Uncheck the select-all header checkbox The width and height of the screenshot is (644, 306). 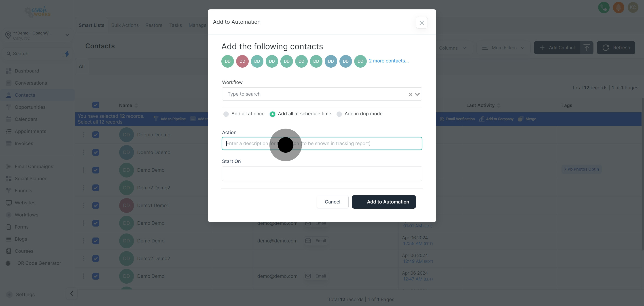pos(95,105)
